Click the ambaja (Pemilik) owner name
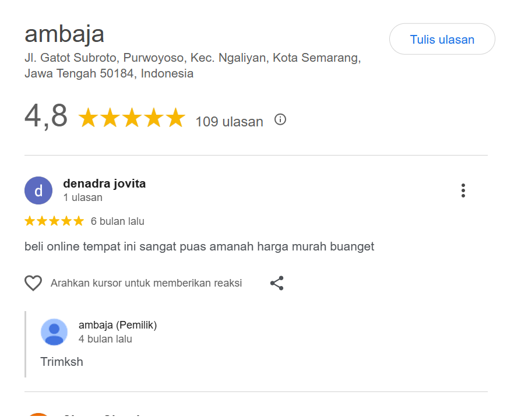The width and height of the screenshot is (514, 420). tap(118, 325)
